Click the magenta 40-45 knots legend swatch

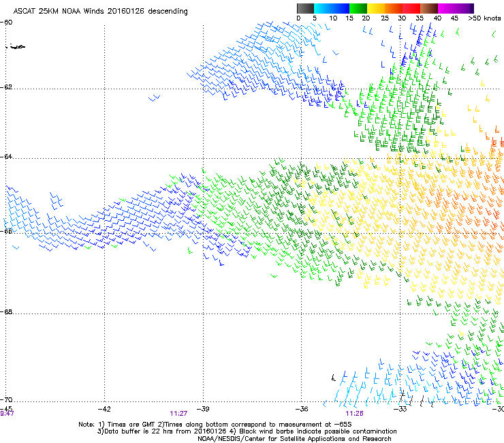[447, 8]
